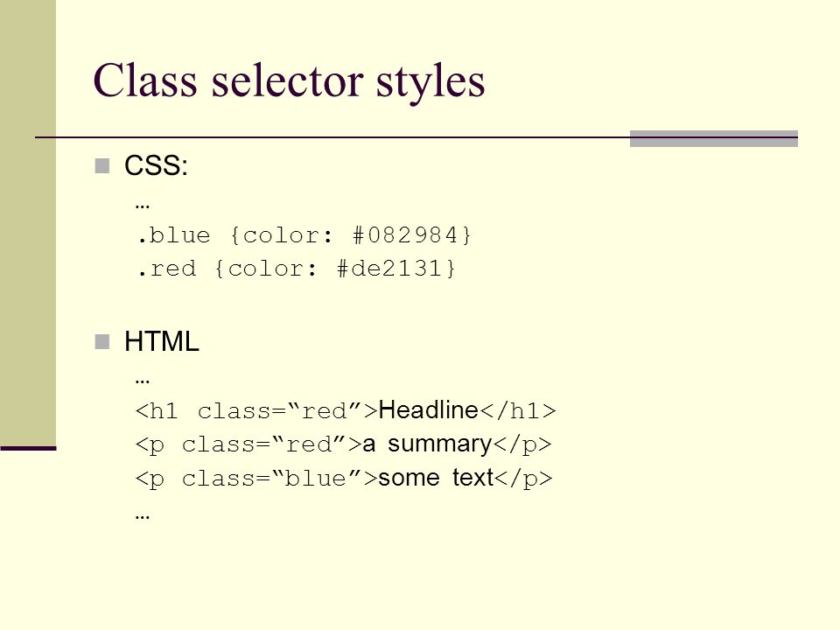Click the .red color rule line
Screen dimensions: 840x630
(297, 269)
